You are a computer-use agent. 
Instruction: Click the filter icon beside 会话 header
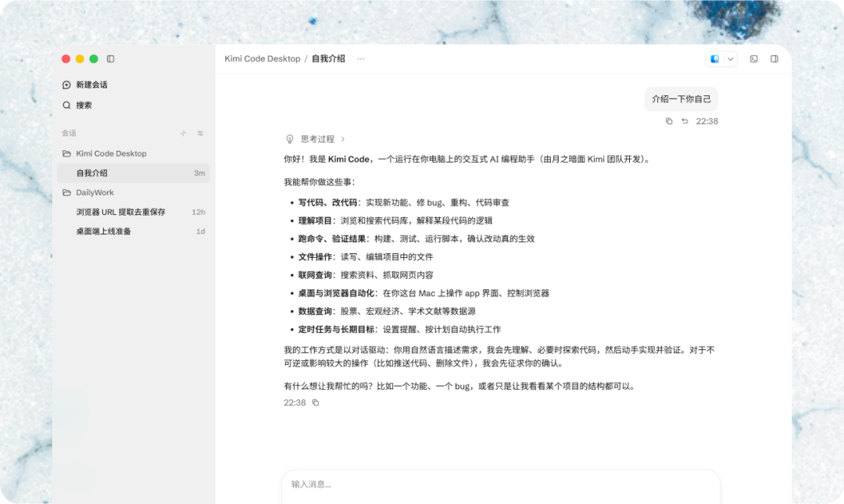click(200, 133)
